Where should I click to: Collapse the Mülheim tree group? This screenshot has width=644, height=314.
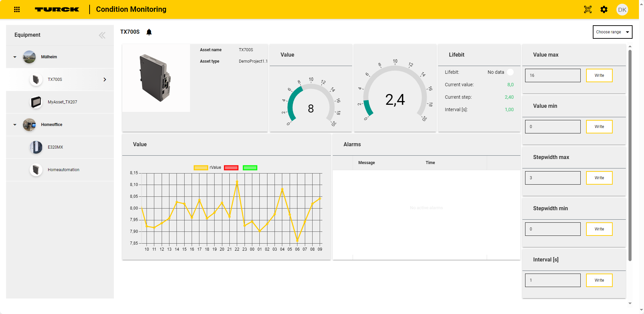tap(15, 57)
